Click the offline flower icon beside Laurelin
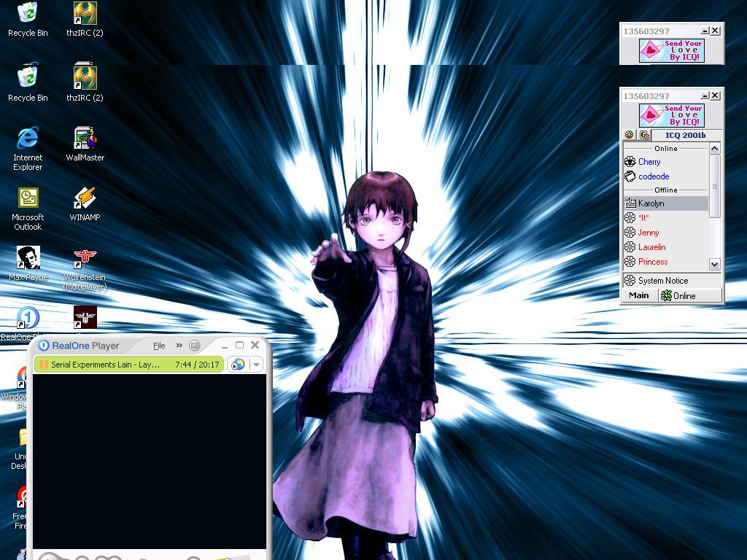Viewport: 747px width, 560px height. tap(630, 246)
